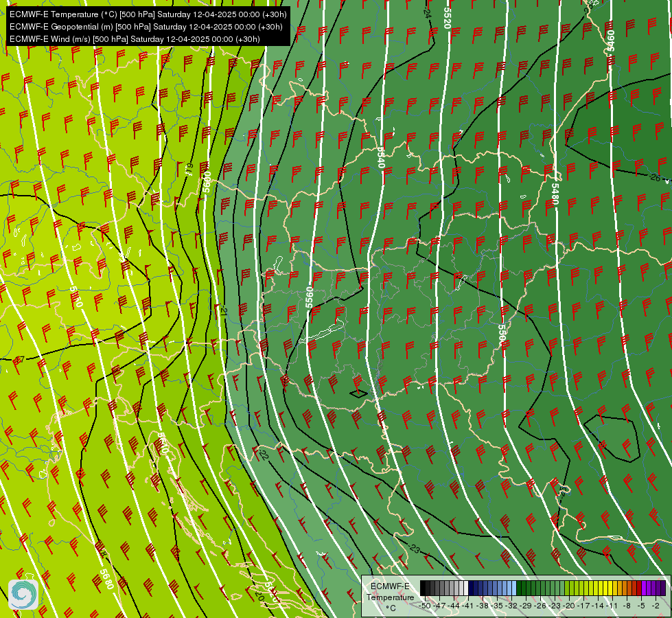The image size is (672, 618).
Task: Click the -11 legend value
Action: [x=613, y=606]
